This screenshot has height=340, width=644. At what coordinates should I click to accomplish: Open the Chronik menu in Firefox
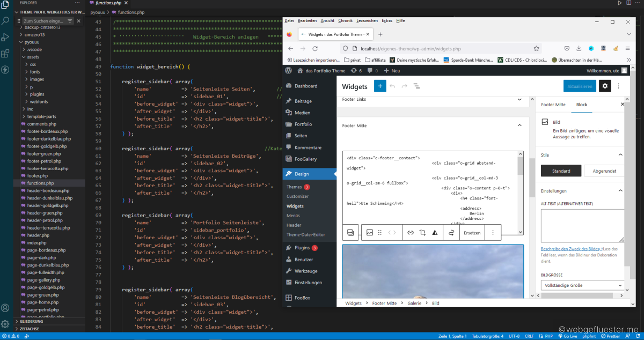click(345, 20)
